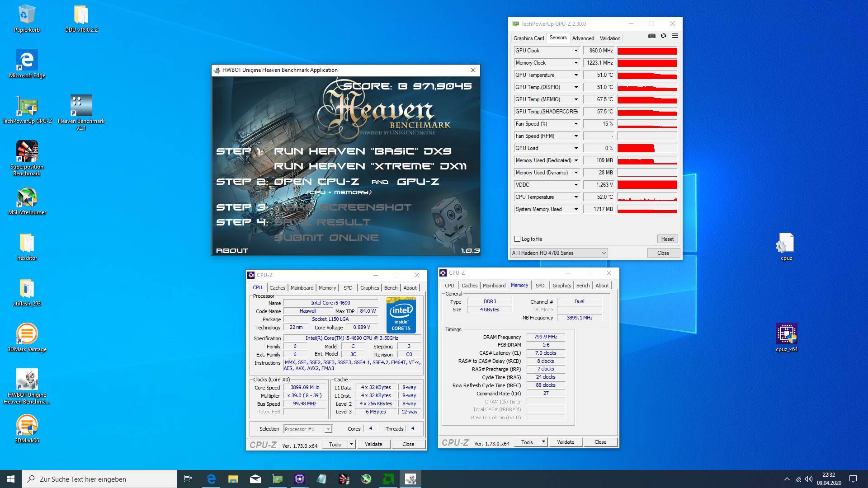Open MSI Afterburner desktop shortcut
This screenshot has height=488, width=868.
coord(27,201)
